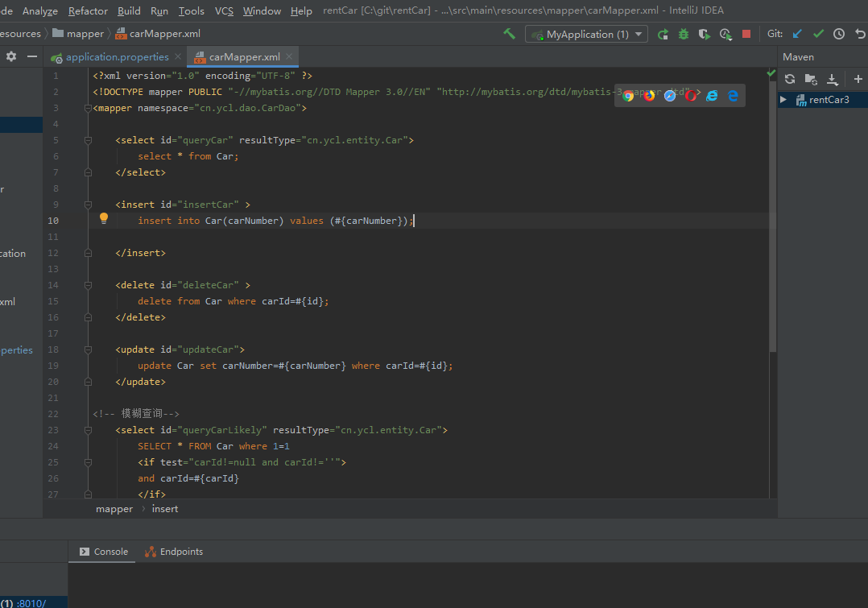Click the Maven panel title
The width and height of the screenshot is (868, 608).
click(x=798, y=57)
